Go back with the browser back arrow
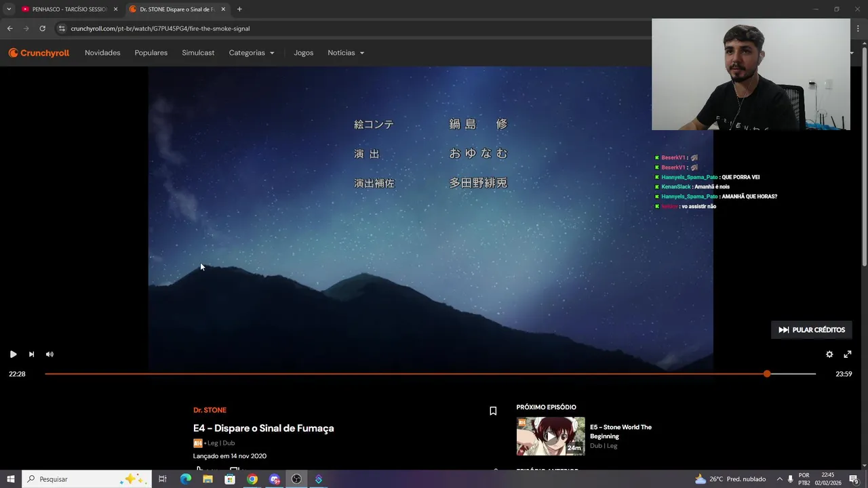 point(9,28)
